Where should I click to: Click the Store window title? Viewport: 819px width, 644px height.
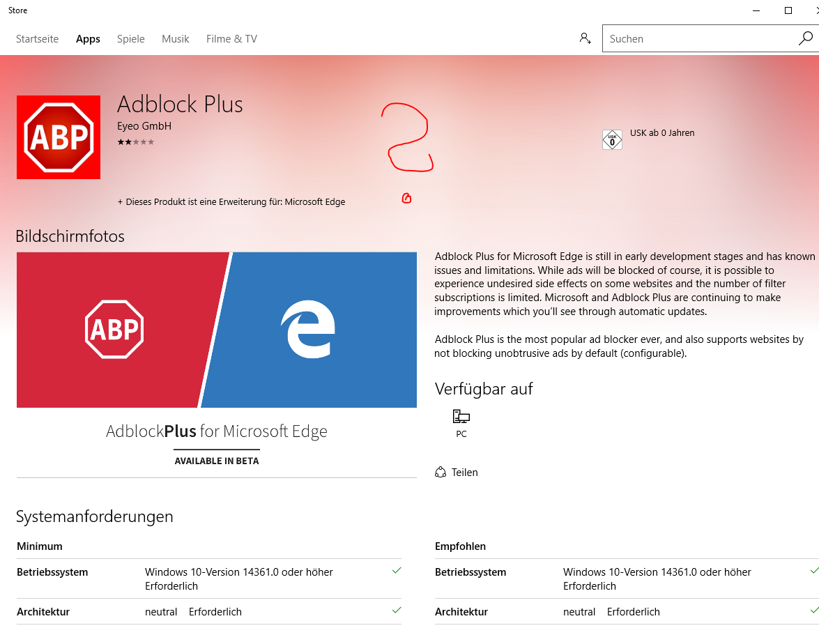[x=17, y=10]
